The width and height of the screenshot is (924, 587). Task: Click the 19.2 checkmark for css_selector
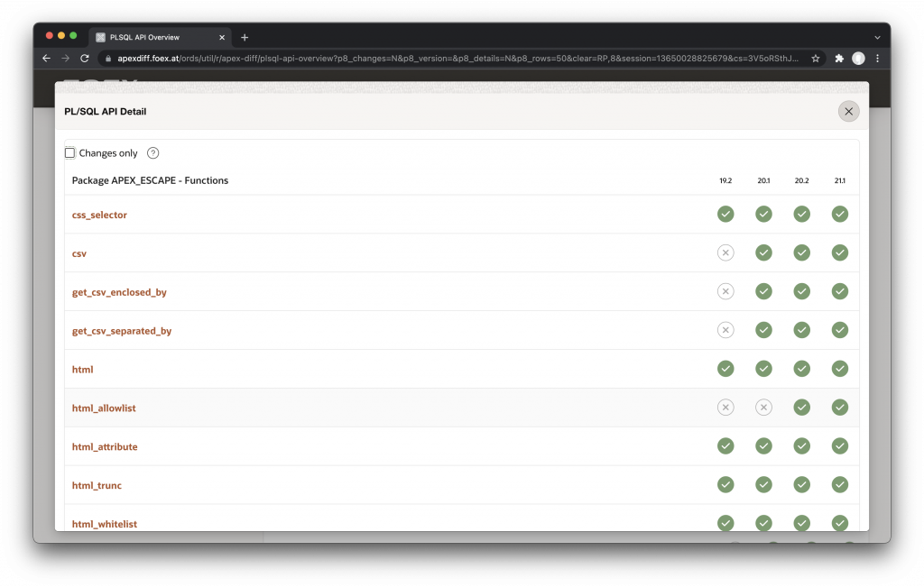point(725,215)
